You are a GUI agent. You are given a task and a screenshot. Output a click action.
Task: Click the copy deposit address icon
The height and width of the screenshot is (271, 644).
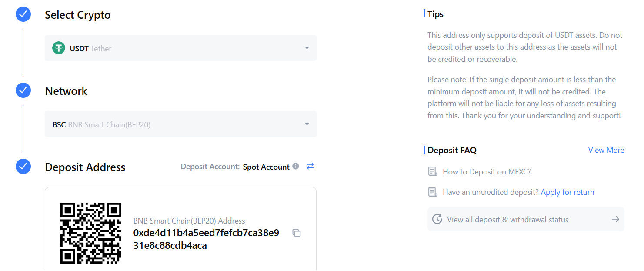pos(297,233)
